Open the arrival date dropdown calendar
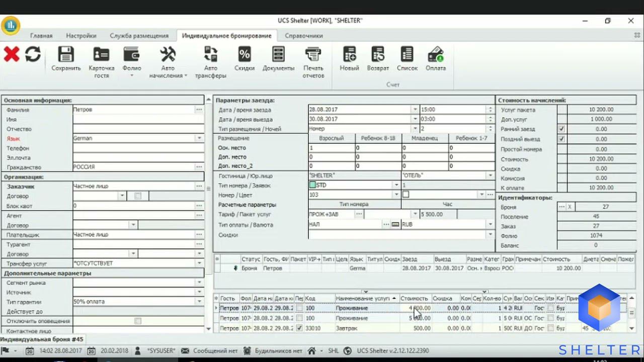Image resolution: width=644 pixels, height=362 pixels. (x=415, y=110)
